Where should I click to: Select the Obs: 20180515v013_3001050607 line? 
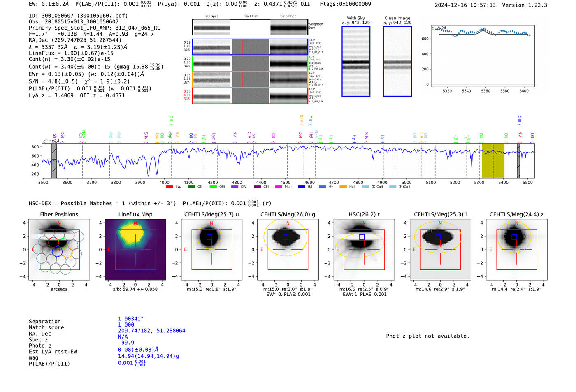point(74,22)
